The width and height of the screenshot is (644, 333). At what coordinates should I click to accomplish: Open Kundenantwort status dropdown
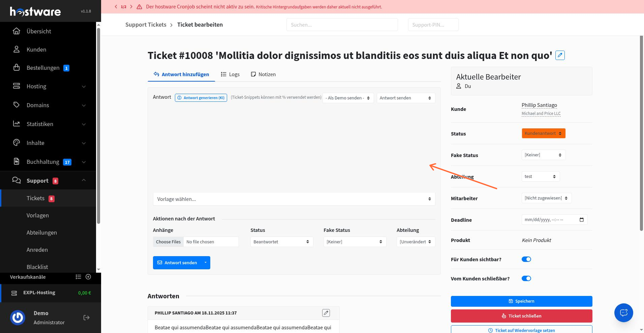click(543, 133)
